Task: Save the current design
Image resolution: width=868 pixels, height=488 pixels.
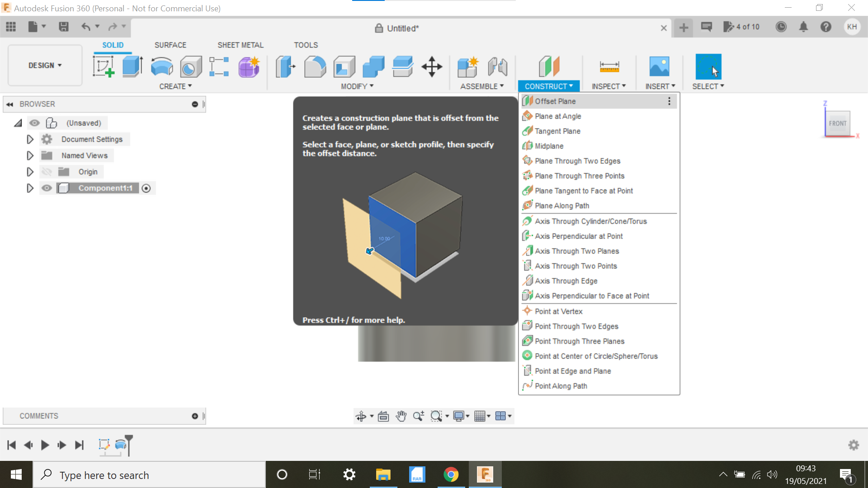Action: tap(63, 27)
